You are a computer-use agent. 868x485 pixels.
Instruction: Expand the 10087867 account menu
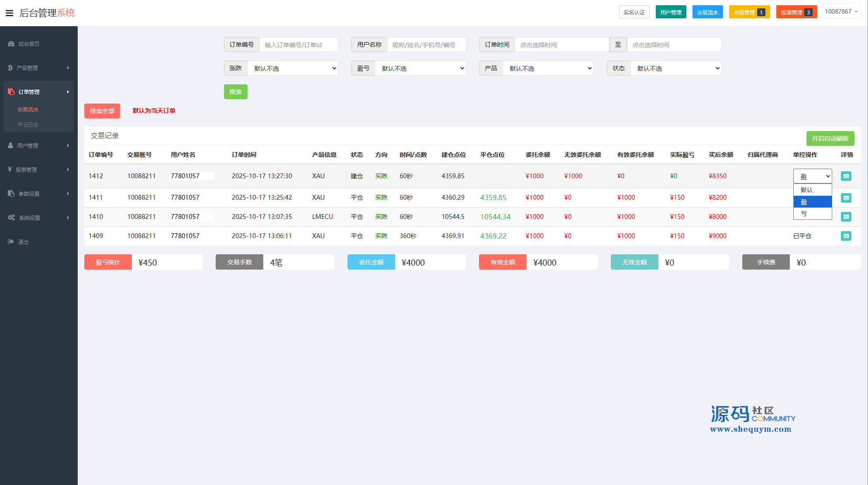[841, 12]
